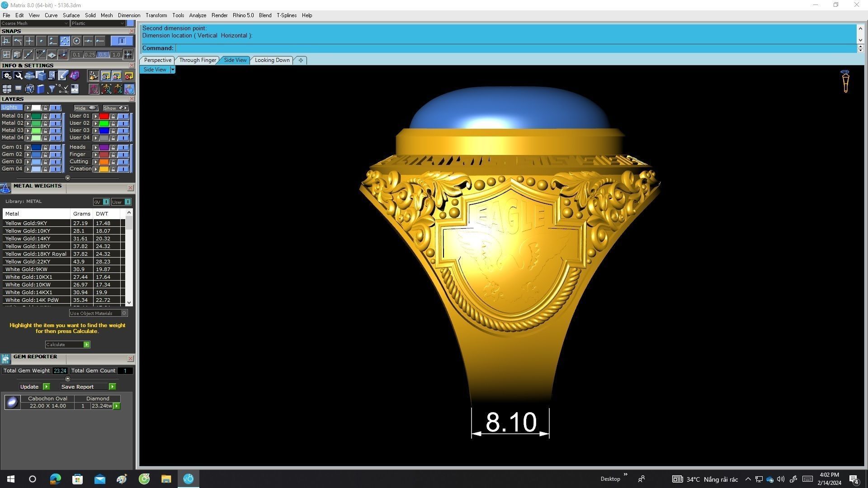Open the T-Splines menu

tap(287, 15)
